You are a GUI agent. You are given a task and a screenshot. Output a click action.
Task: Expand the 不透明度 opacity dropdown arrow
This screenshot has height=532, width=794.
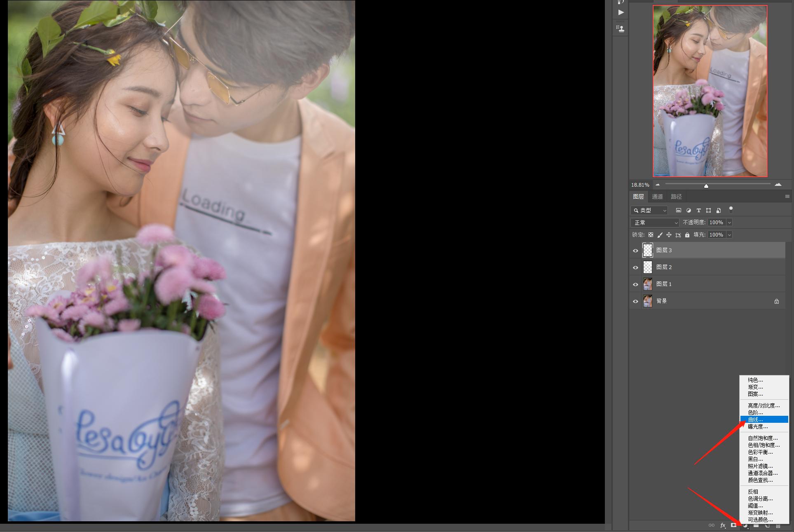(729, 223)
